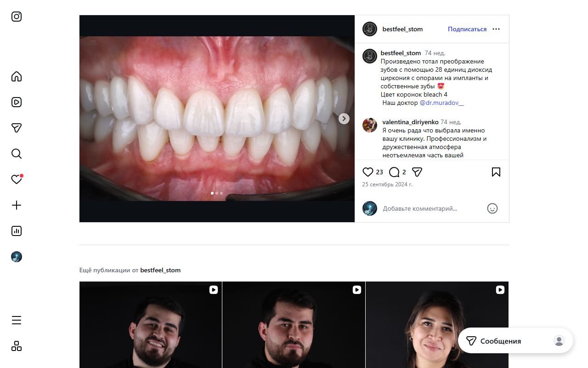Open Reels from the sidebar
This screenshot has height=368, width=588.
tap(17, 102)
